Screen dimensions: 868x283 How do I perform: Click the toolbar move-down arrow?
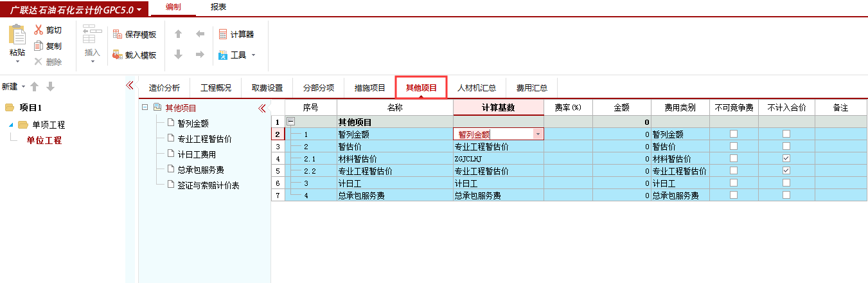179,55
